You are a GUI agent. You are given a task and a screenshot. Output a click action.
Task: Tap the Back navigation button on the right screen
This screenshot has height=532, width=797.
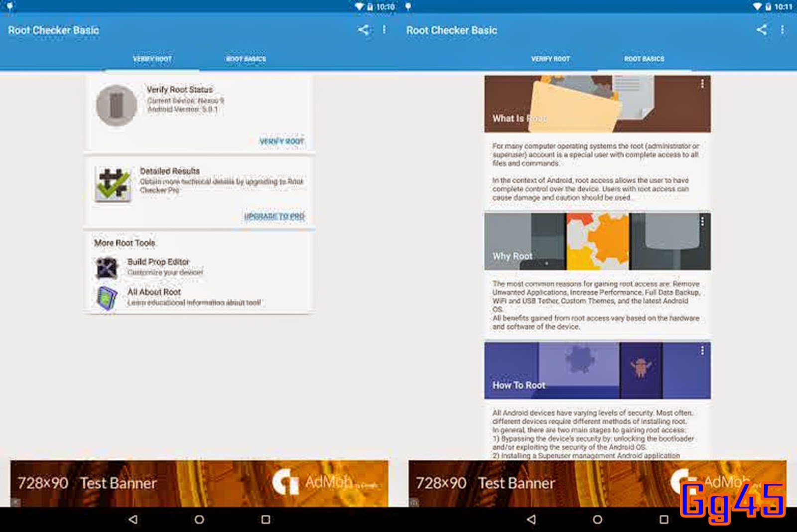[531, 520]
